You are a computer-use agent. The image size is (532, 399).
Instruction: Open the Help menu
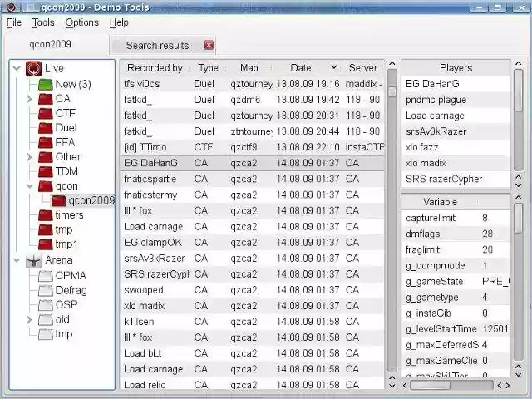pyautogui.click(x=119, y=22)
